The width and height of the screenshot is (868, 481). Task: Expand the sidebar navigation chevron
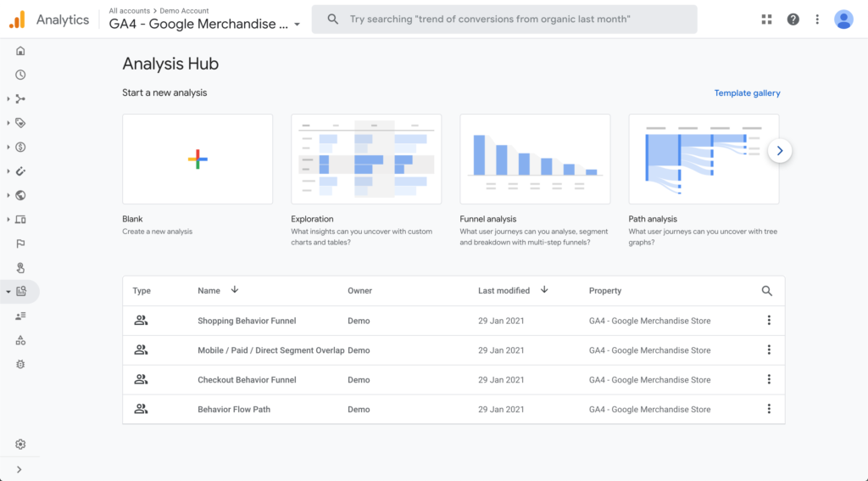19,469
